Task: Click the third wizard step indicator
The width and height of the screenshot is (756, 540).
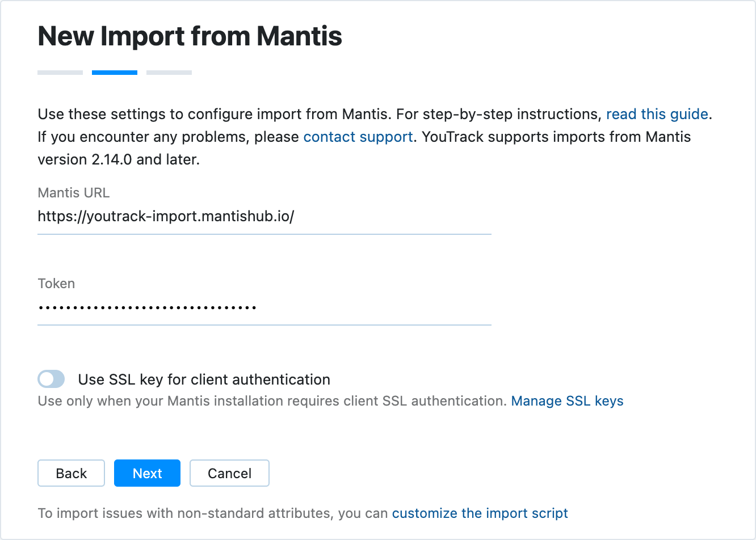Action: click(x=169, y=72)
